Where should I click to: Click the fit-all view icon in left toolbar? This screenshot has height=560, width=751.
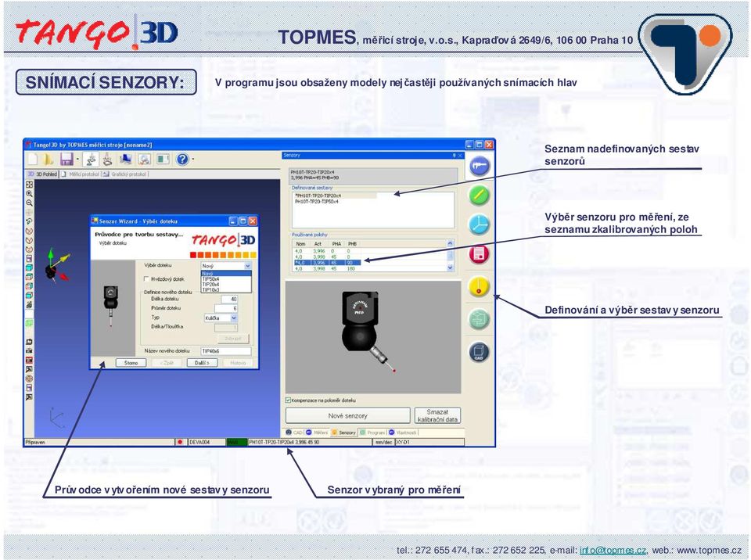[x=29, y=185]
